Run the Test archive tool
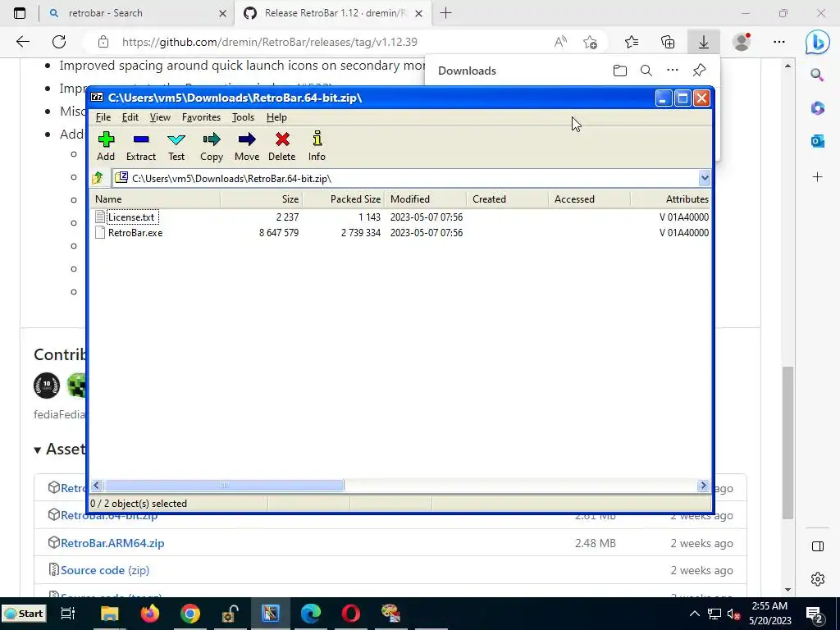Screen dimensions: 840x630 coord(176,146)
